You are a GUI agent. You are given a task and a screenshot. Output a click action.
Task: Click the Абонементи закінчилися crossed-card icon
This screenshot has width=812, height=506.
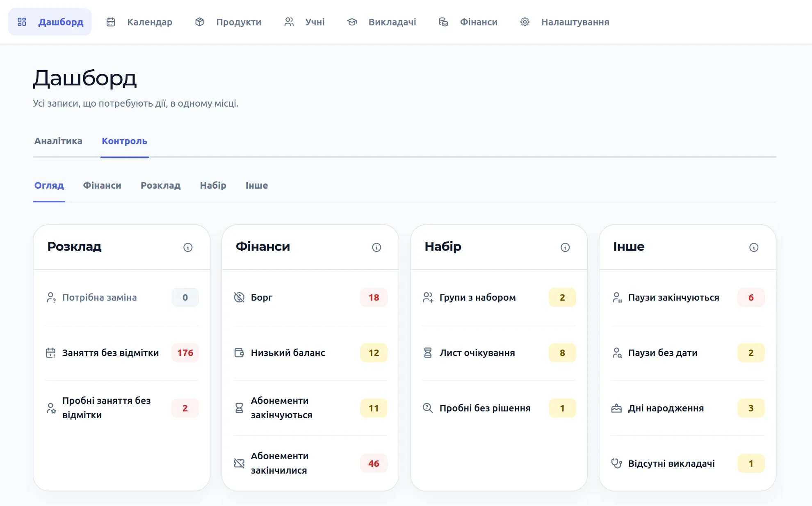pos(239,463)
